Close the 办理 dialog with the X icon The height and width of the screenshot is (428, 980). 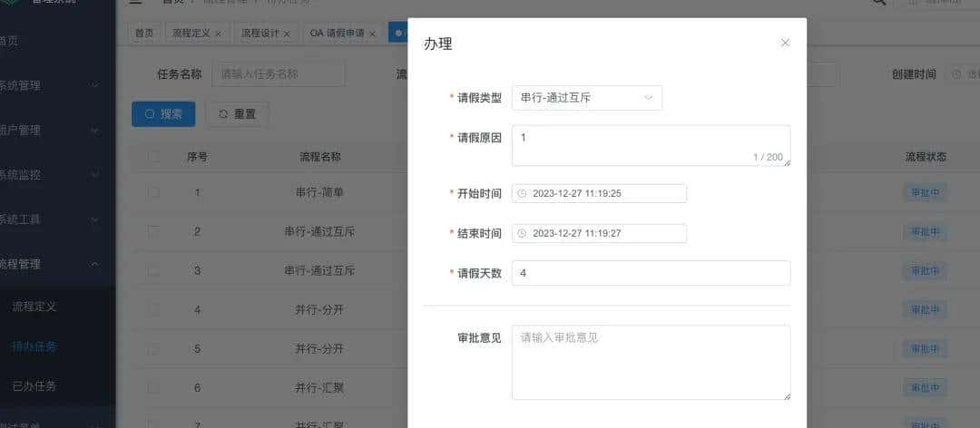pyautogui.click(x=785, y=44)
